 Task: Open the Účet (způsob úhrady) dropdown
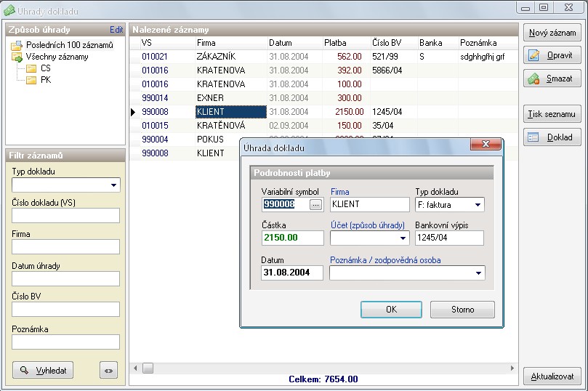[403, 238]
